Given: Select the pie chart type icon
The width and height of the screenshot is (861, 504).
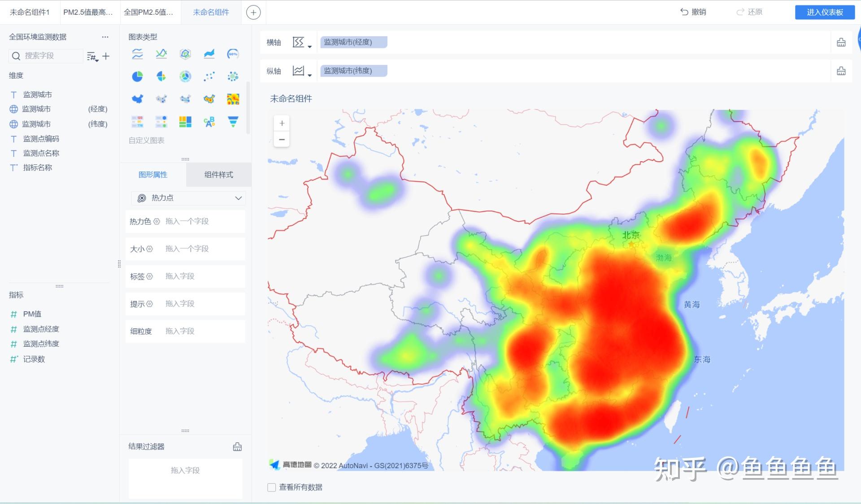Looking at the screenshot, I should pyautogui.click(x=138, y=76).
